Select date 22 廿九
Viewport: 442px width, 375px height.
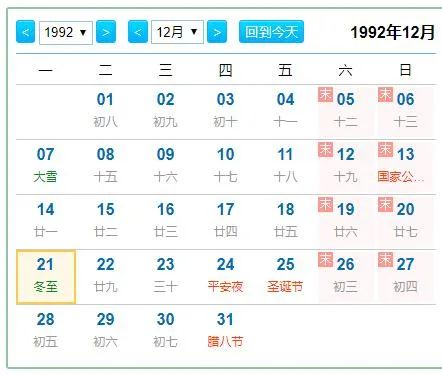(105, 277)
